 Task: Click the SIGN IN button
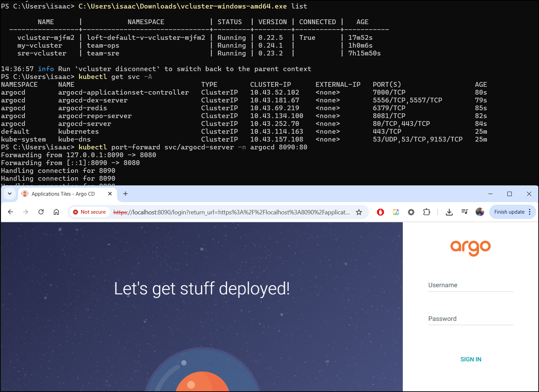pyautogui.click(x=471, y=359)
